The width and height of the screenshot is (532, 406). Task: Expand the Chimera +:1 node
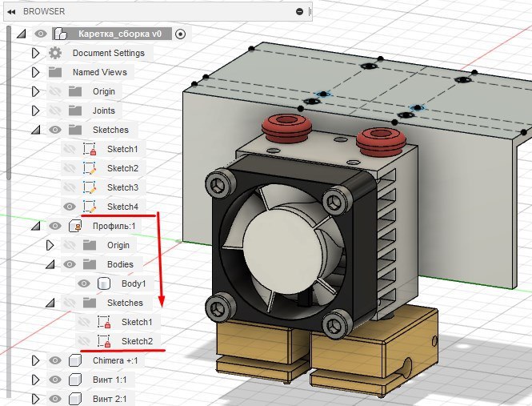(x=36, y=360)
